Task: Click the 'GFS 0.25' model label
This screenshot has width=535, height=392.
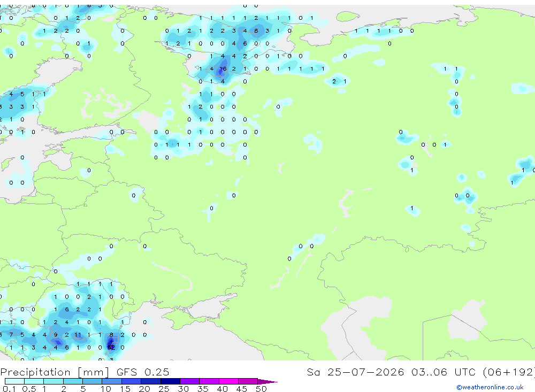Action: tap(143, 372)
